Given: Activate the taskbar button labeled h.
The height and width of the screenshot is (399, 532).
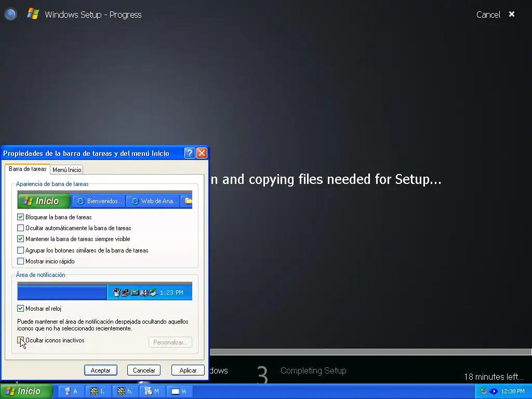Looking at the screenshot, I should coord(125,391).
